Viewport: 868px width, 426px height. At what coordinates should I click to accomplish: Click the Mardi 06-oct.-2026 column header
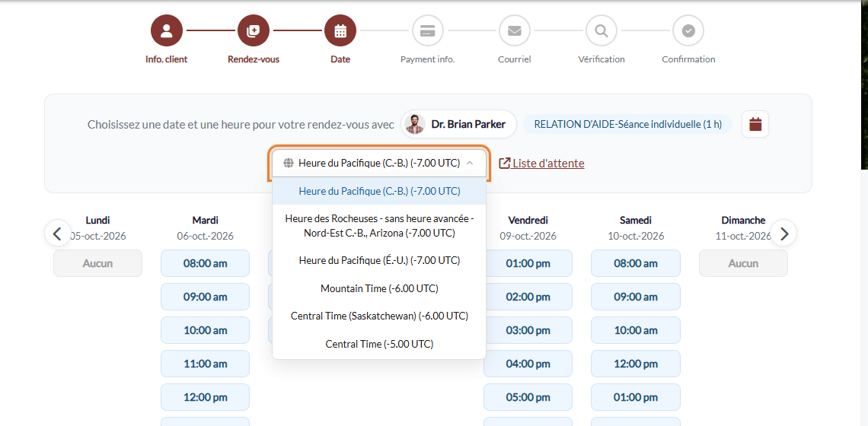coord(206,227)
